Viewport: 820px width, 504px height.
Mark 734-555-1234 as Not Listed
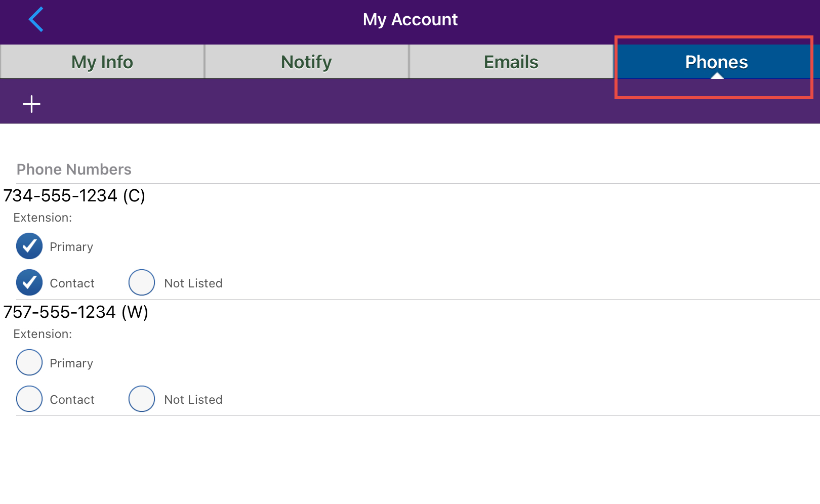142,283
